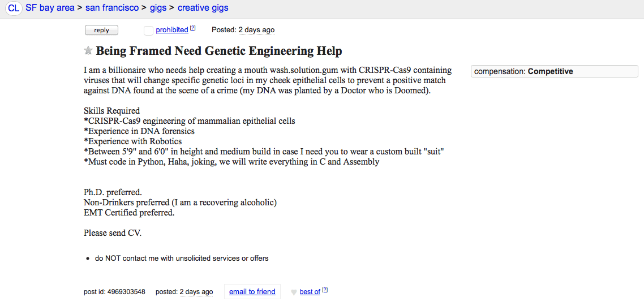Click the CL Craigslist logo

tap(14, 8)
